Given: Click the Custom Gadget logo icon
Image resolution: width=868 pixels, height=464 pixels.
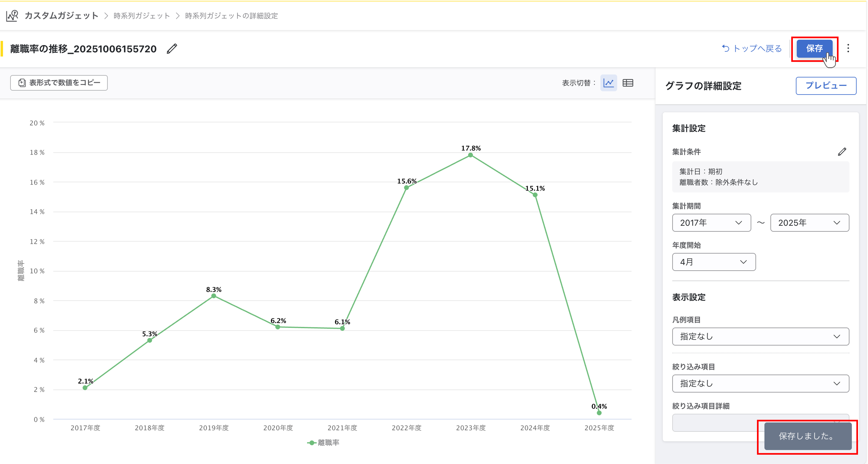Looking at the screenshot, I should click(x=12, y=15).
